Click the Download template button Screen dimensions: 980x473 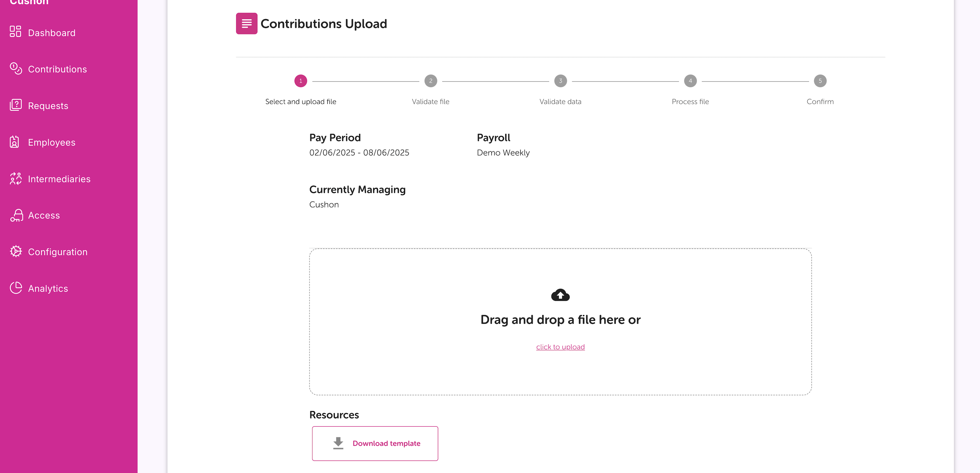(x=375, y=443)
